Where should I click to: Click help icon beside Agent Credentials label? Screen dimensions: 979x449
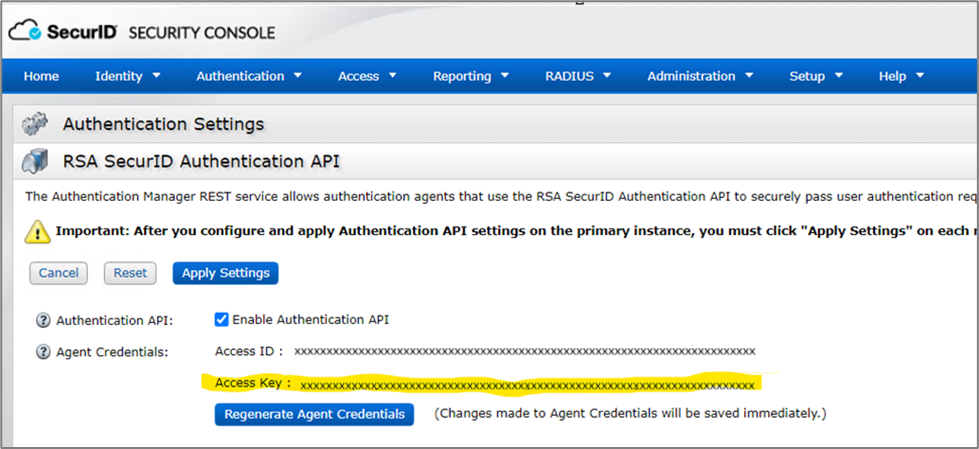(43, 352)
